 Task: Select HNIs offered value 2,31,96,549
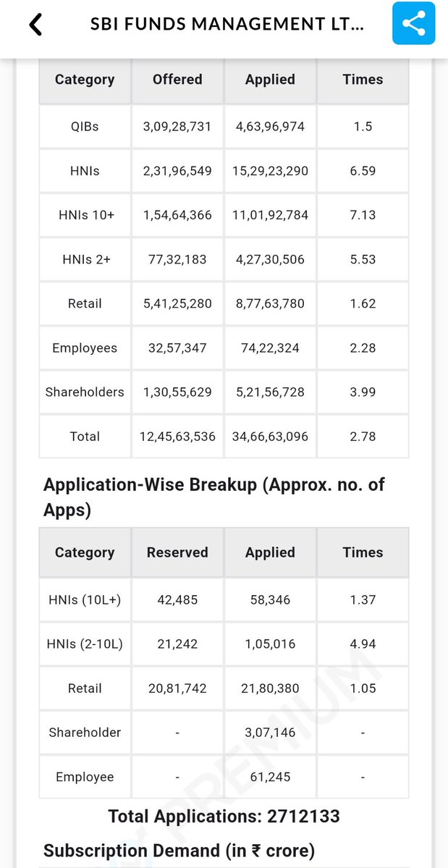(177, 171)
